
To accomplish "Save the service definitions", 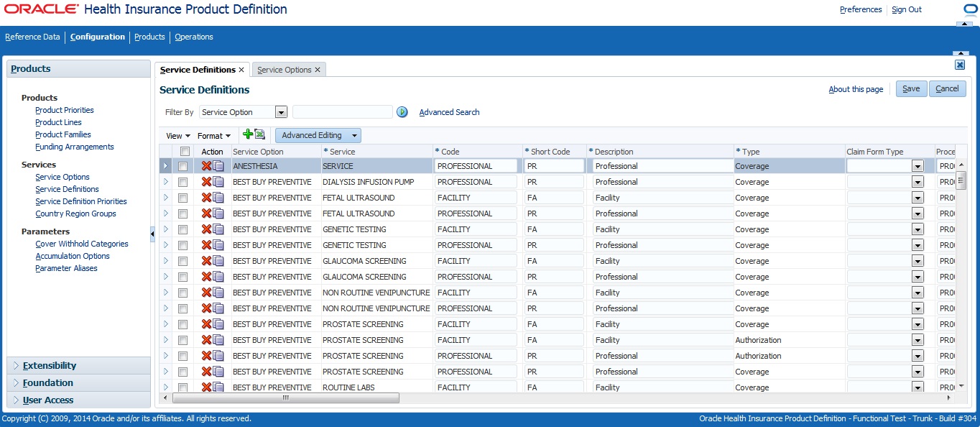I will coord(911,89).
